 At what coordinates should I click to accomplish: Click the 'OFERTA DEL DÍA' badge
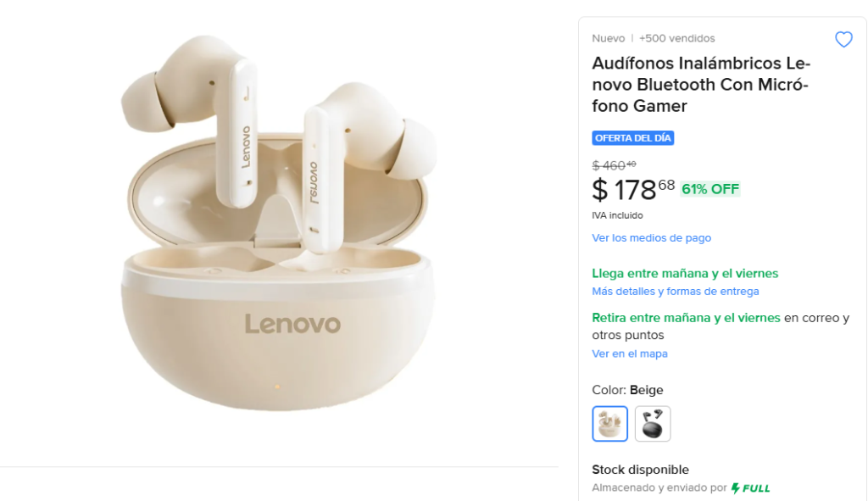[632, 138]
